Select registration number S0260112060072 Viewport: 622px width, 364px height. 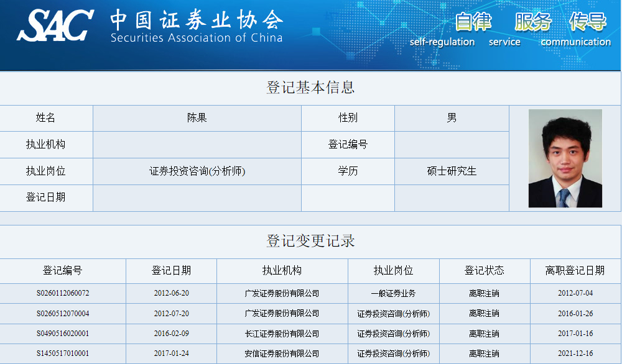click(x=63, y=293)
